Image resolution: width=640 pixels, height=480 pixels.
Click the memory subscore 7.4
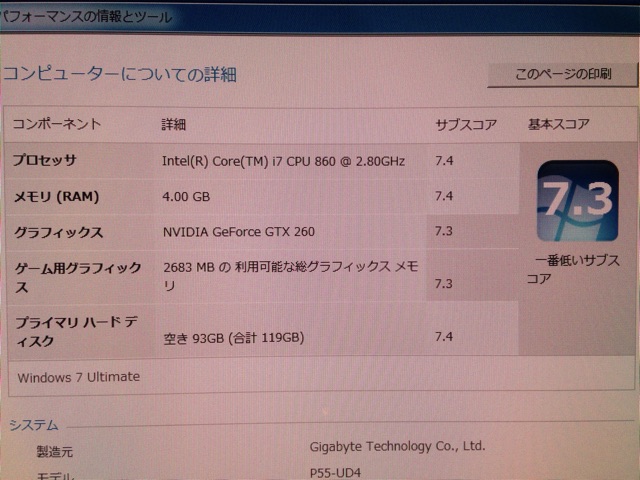444,196
